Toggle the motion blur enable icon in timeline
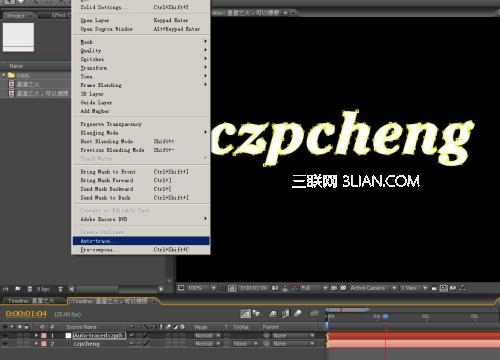Viewport: 500px width, 360px height. click(x=298, y=314)
